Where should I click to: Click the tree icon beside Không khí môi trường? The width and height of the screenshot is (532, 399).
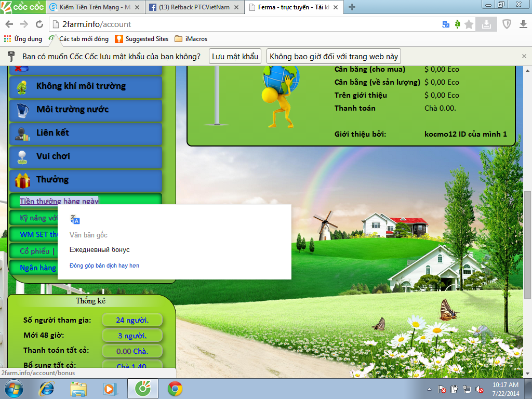tap(22, 87)
